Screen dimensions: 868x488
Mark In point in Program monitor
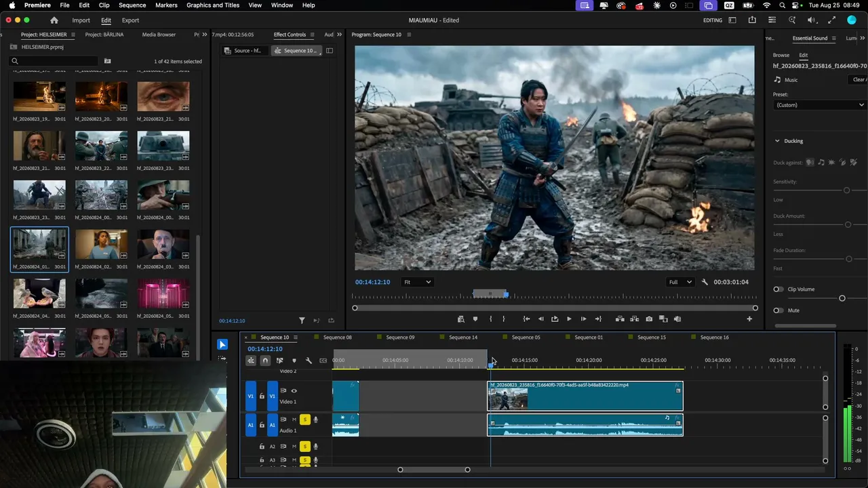pos(491,319)
